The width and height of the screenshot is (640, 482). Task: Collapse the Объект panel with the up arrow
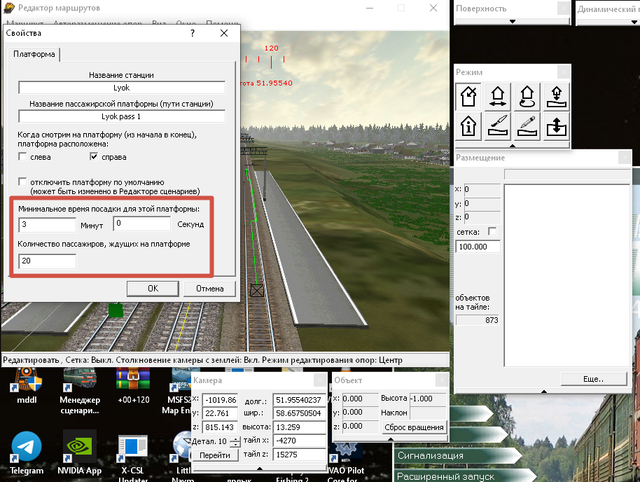point(391,439)
